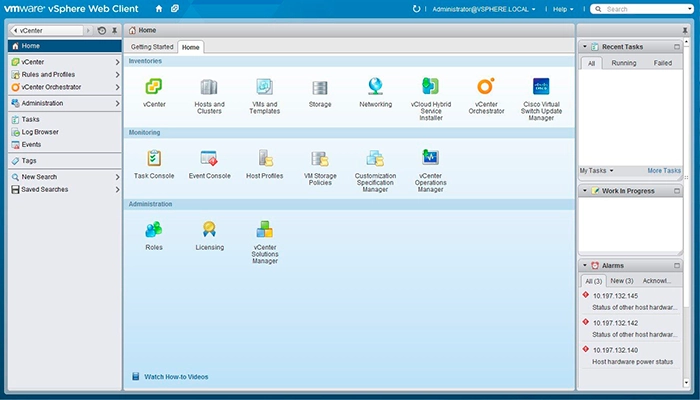The width and height of the screenshot is (700, 400).
Task: Open the Roles administration icon
Action: coord(154,229)
